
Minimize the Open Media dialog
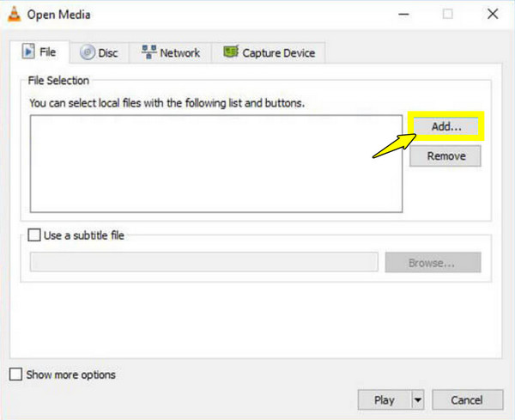[402, 15]
